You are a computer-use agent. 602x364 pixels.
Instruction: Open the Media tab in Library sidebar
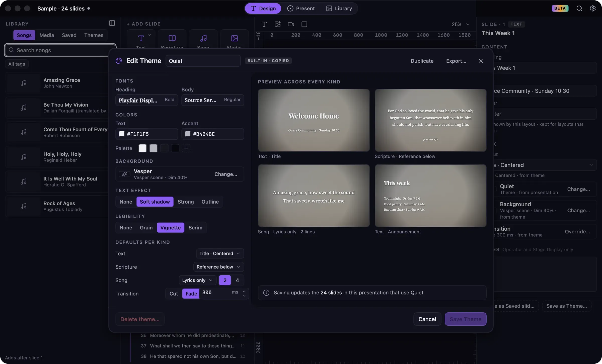click(47, 35)
